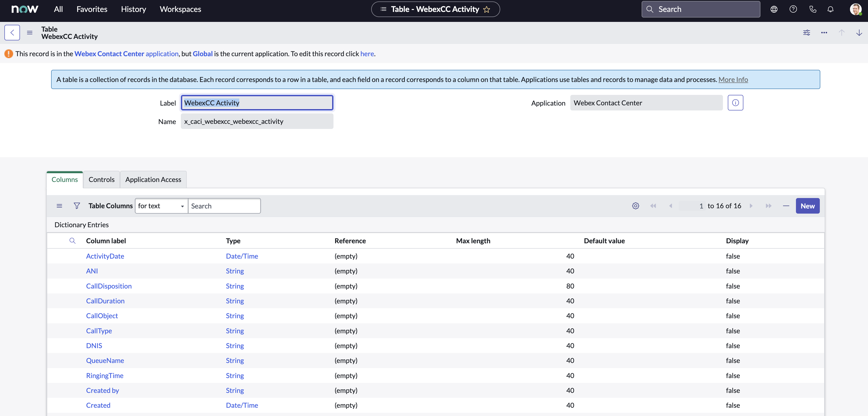Click max length 80 for CallDisposition
The width and height of the screenshot is (868, 416).
point(570,286)
